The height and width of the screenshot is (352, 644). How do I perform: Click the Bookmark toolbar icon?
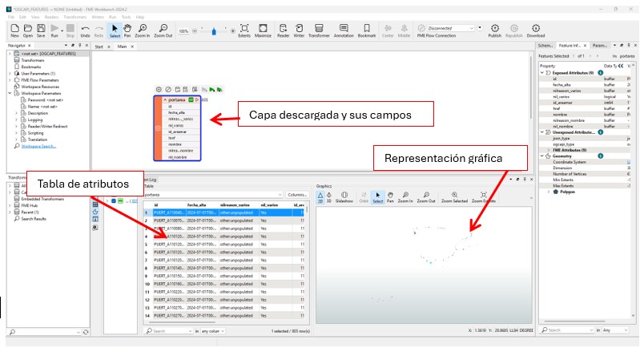click(x=367, y=31)
